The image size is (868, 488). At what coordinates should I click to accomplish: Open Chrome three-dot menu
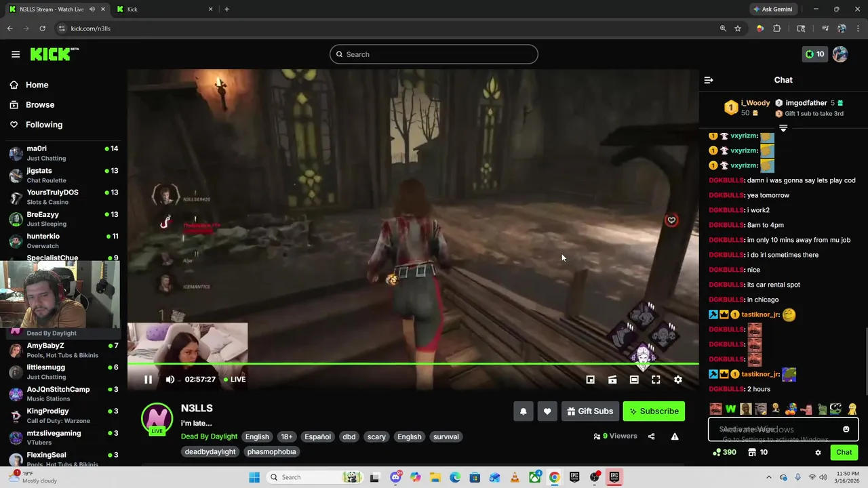pyautogui.click(x=857, y=28)
